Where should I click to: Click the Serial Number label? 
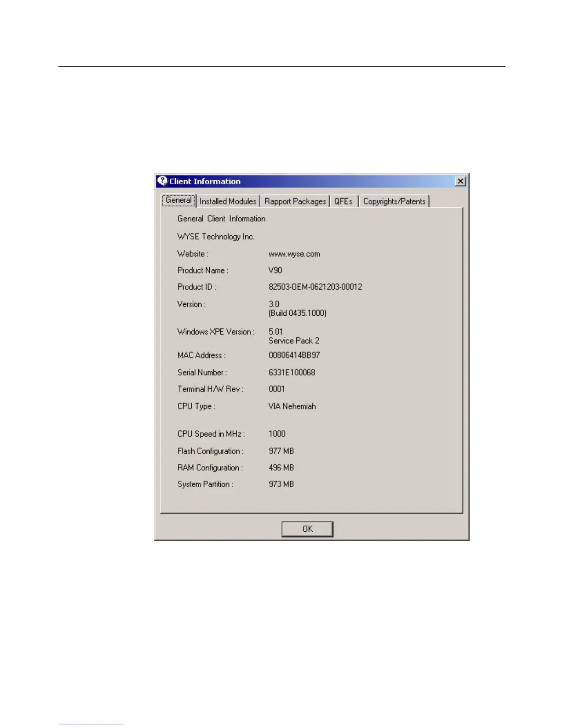point(202,372)
